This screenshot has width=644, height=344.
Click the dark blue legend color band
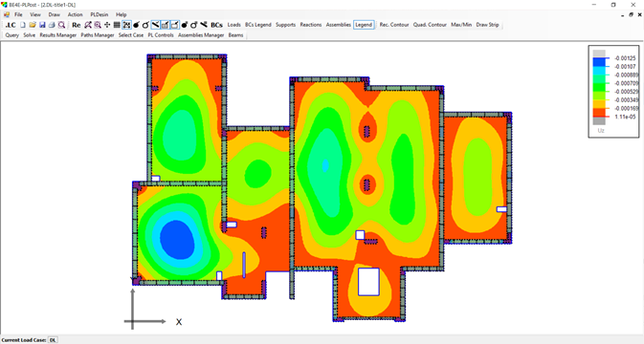599,62
